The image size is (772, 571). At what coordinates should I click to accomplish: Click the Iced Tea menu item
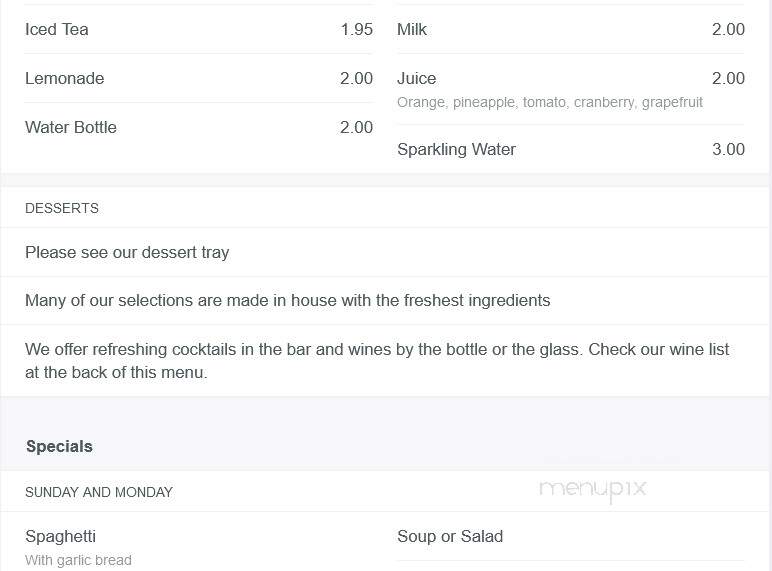pyautogui.click(x=57, y=29)
